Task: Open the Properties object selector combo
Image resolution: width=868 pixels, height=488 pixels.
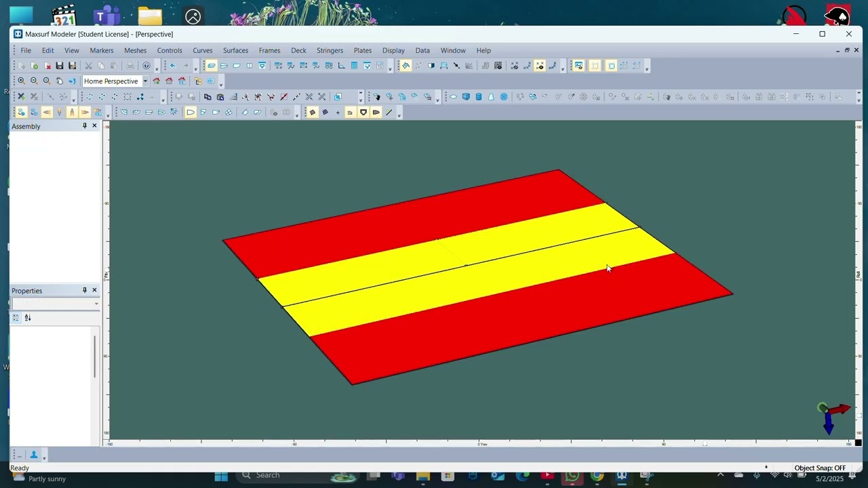Action: 55,303
